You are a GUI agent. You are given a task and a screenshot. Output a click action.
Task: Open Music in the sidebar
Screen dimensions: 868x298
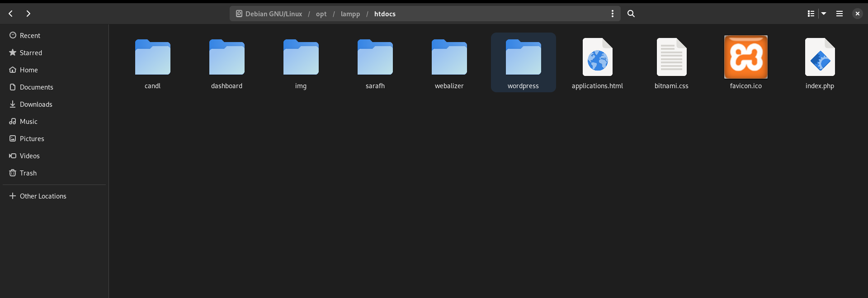[54, 121]
